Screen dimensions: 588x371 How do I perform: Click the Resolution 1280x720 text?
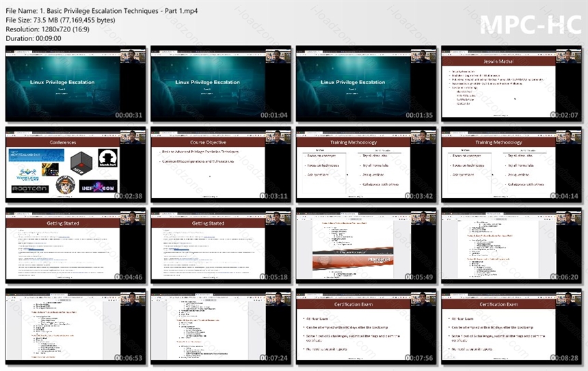(x=47, y=29)
